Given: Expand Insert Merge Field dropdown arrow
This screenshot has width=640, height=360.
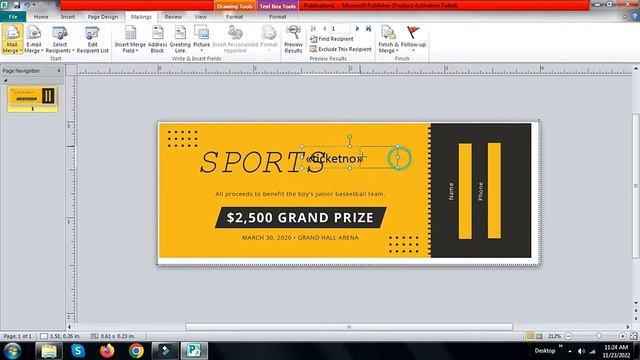Looking at the screenshot, I should [137, 51].
